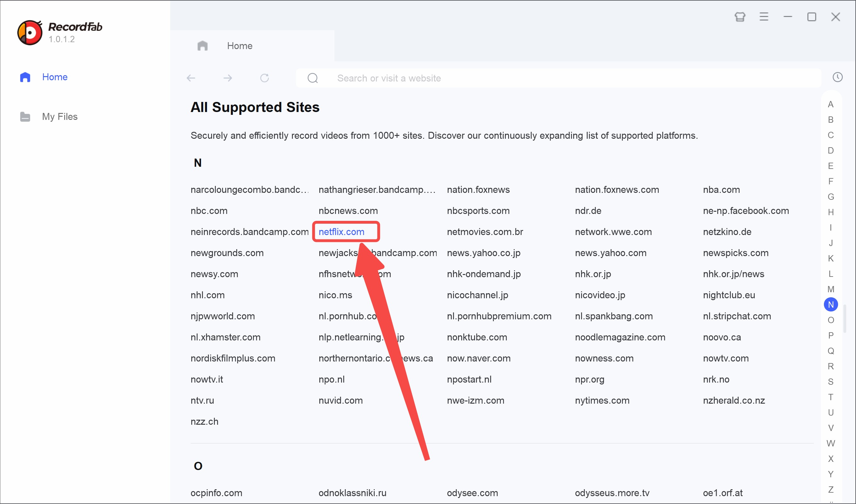Viewport: 856px width, 504px height.
Task: Click the home icon in the tab
Action: tap(203, 46)
